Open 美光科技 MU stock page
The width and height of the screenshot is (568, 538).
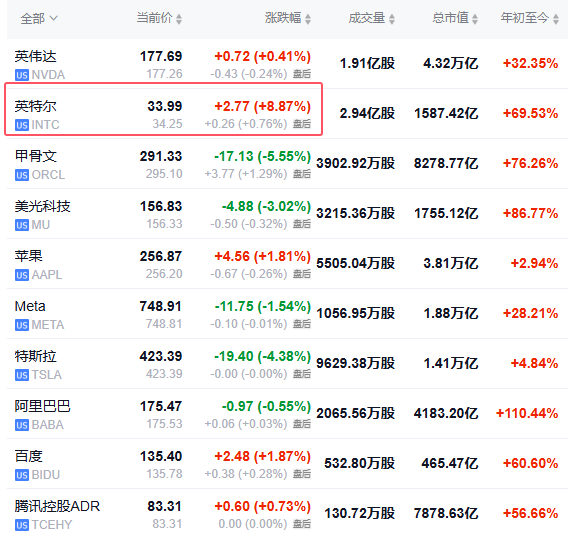[x=42, y=207]
